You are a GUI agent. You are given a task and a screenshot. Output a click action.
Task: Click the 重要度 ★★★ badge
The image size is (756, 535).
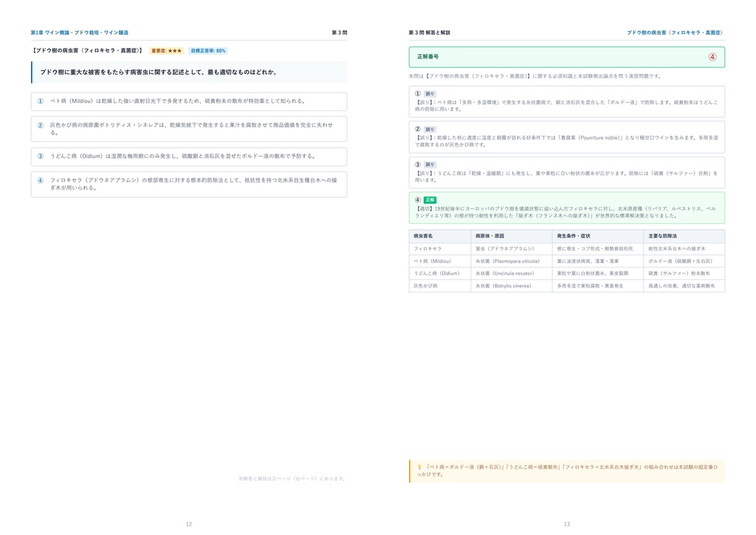pyautogui.click(x=166, y=51)
